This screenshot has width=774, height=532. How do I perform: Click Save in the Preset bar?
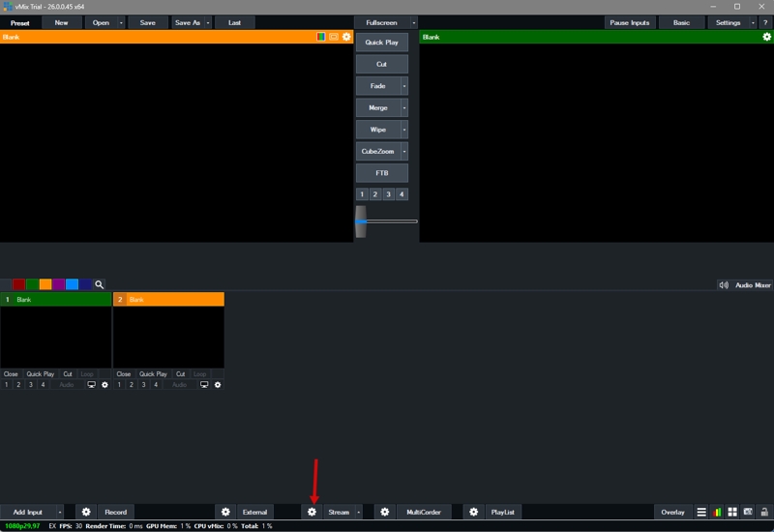click(x=147, y=22)
